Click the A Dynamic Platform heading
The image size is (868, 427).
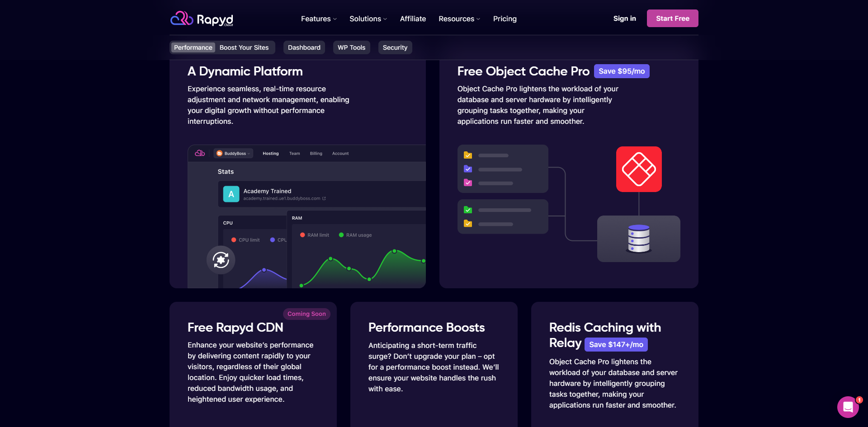(245, 71)
